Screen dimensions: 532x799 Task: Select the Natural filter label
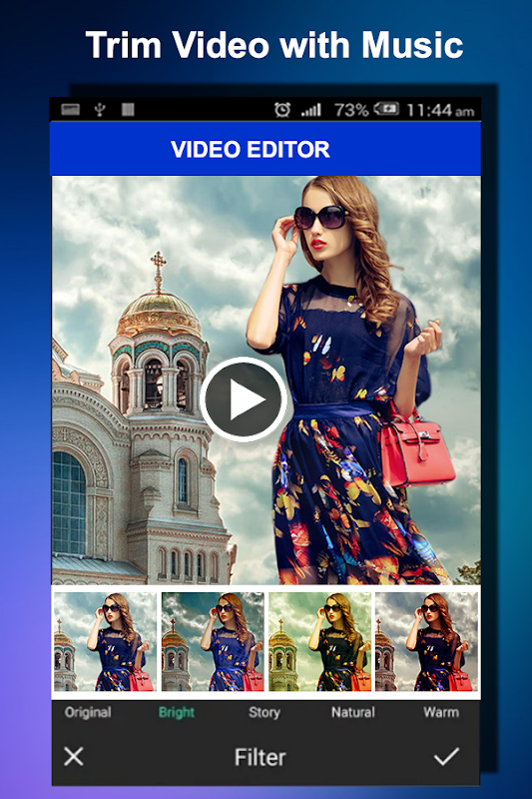coord(352,712)
